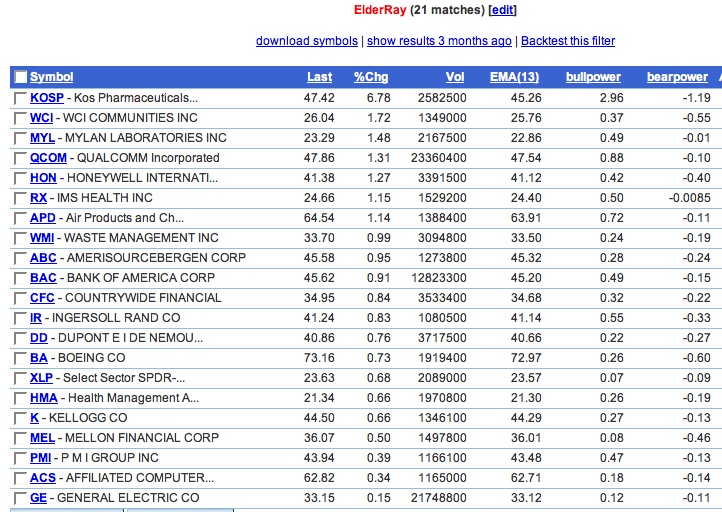Open the K ticker link
Viewport: 722px width, 512px height.
point(35,418)
